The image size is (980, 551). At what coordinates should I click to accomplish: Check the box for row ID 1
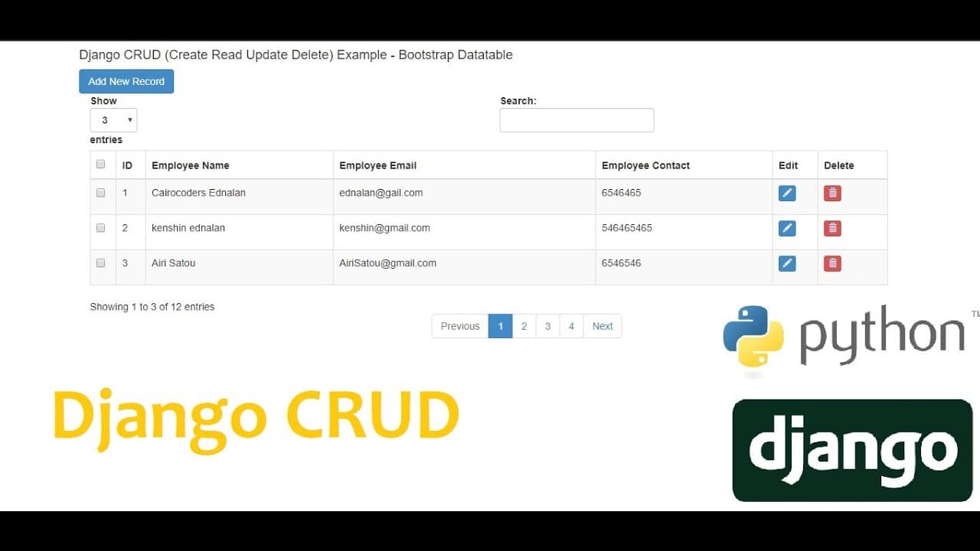(100, 193)
